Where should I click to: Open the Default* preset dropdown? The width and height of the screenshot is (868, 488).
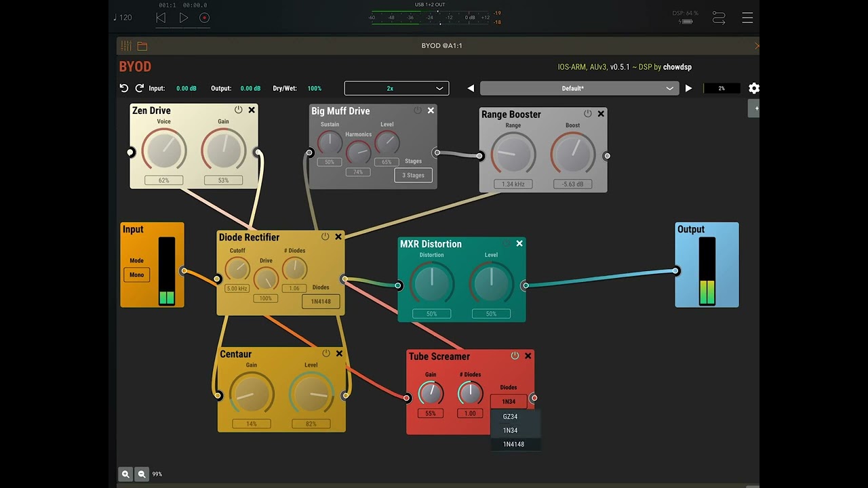580,88
